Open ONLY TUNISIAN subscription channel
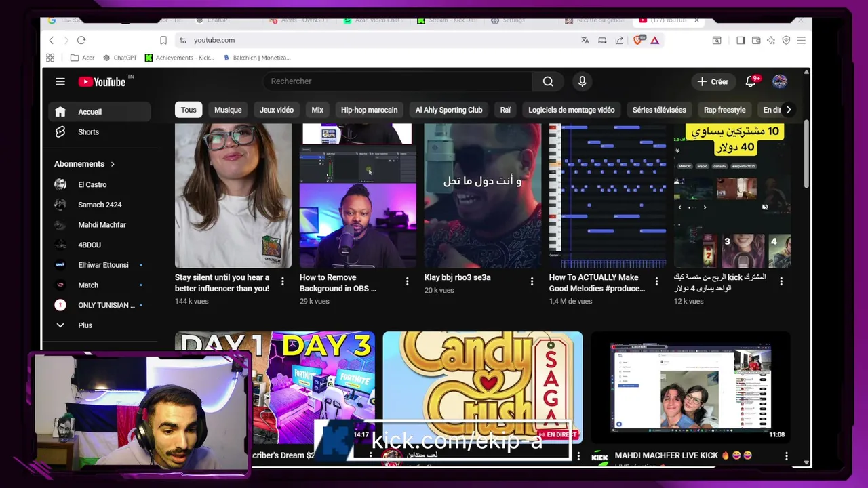This screenshot has width=868, height=488. point(100,305)
